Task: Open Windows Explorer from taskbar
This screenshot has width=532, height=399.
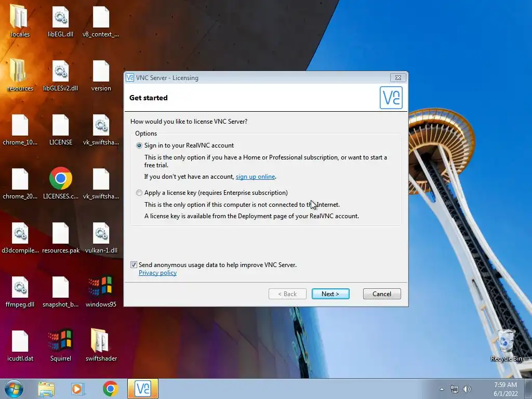Action: [46, 389]
